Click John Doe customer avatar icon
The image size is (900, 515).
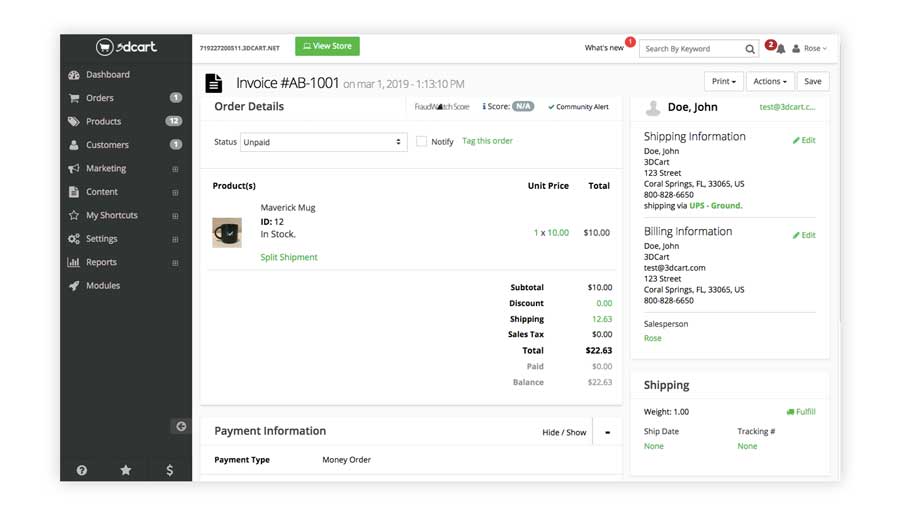653,107
